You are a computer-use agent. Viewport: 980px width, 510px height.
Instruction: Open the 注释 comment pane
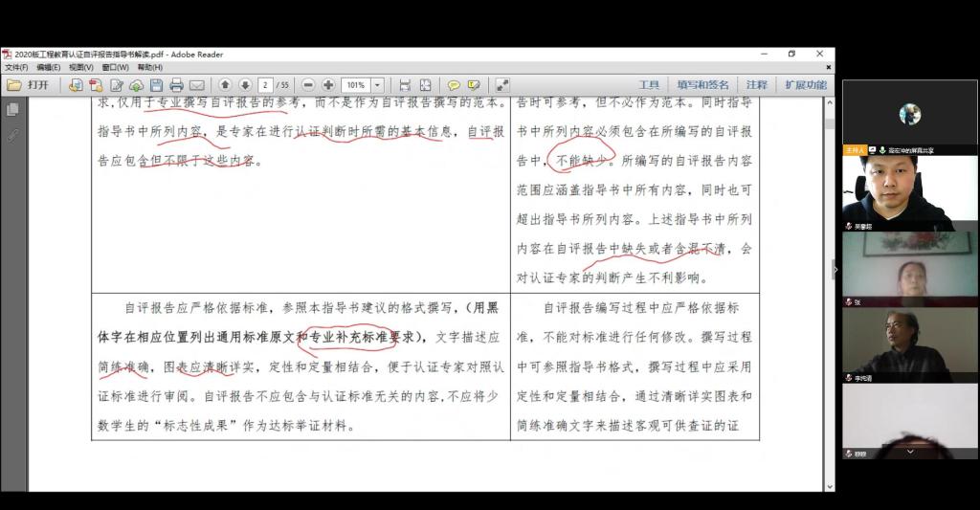click(756, 85)
